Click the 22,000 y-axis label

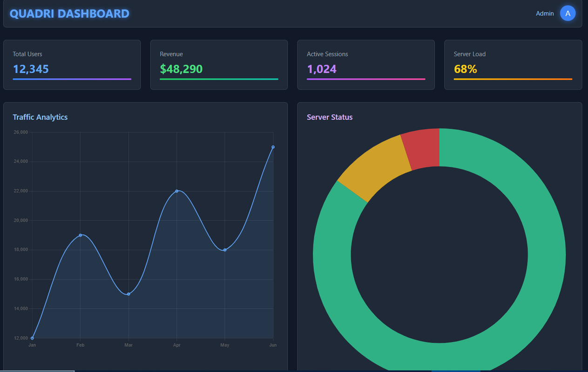coord(21,191)
